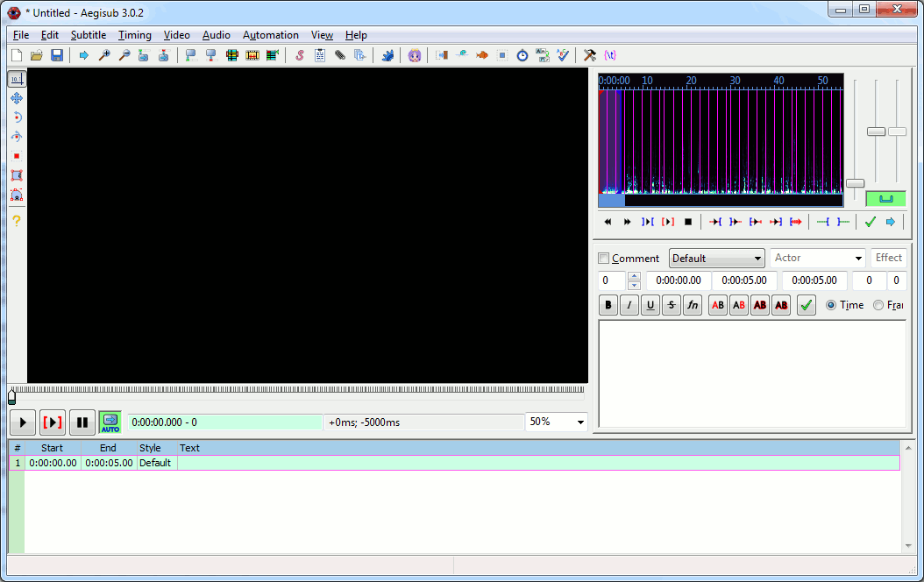Viewport: 924px width, 582px height.
Task: Select the drag subtitles move tool
Action: click(17, 98)
